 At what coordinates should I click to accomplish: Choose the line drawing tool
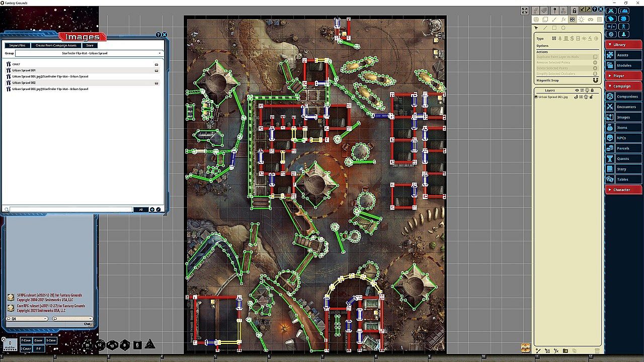pos(545,28)
